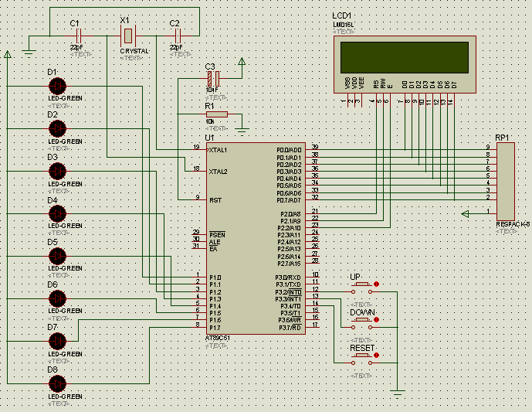This screenshot has width=532, height=412.
Task: Select LED D4 component
Action: (x=57, y=213)
